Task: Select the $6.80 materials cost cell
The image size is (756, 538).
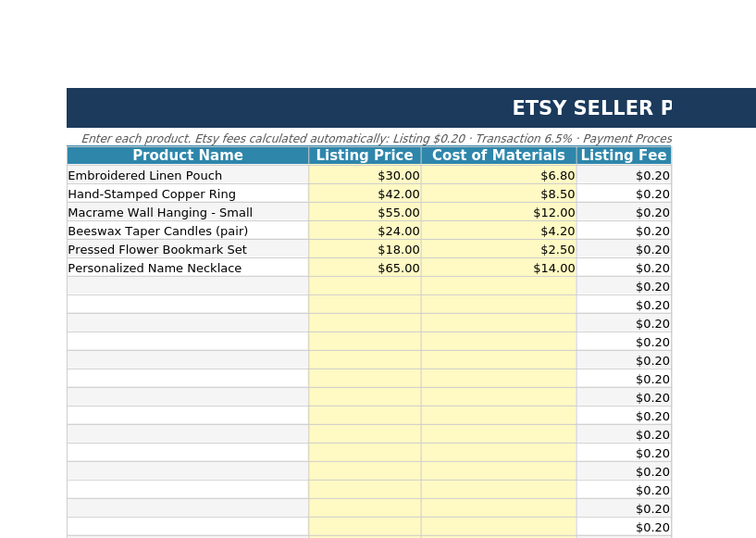Action: click(499, 175)
